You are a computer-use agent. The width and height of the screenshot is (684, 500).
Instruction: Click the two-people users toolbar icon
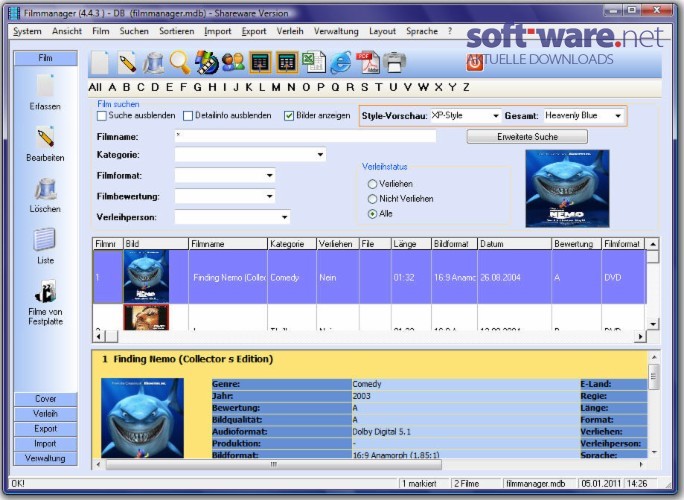pyautogui.click(x=233, y=63)
